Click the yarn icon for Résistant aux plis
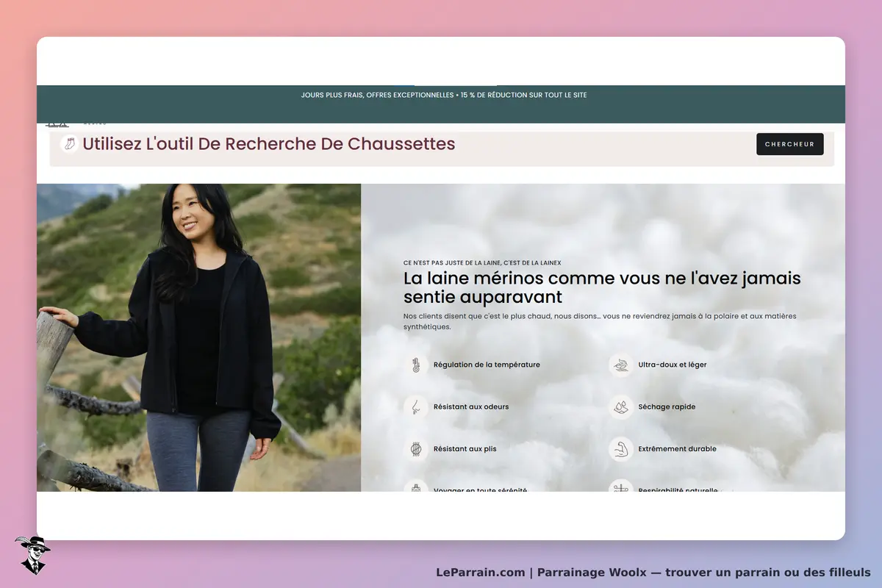Screen dimensions: 882x588 (416, 448)
